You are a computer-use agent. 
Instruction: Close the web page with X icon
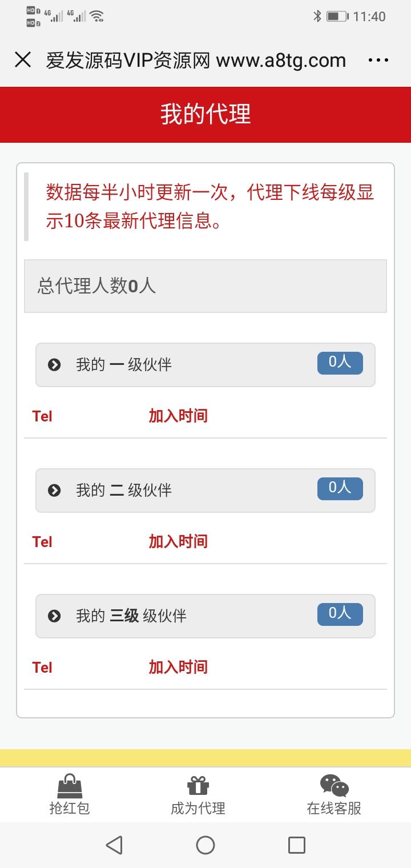(x=23, y=59)
